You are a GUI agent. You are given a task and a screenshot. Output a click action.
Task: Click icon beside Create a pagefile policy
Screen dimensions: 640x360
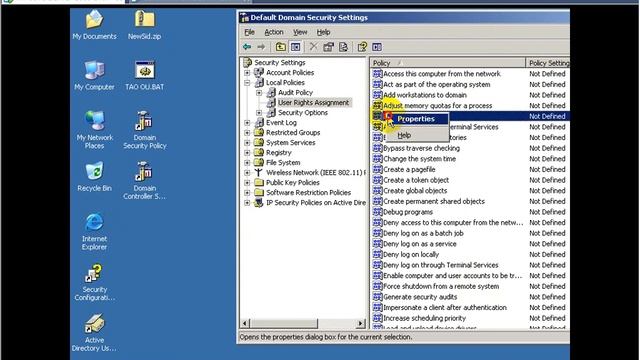click(378, 169)
